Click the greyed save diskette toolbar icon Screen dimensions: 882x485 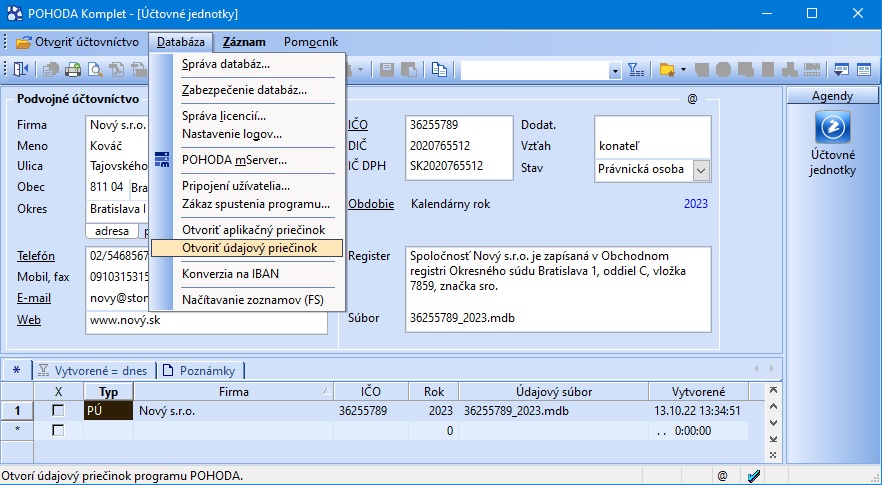point(386,70)
